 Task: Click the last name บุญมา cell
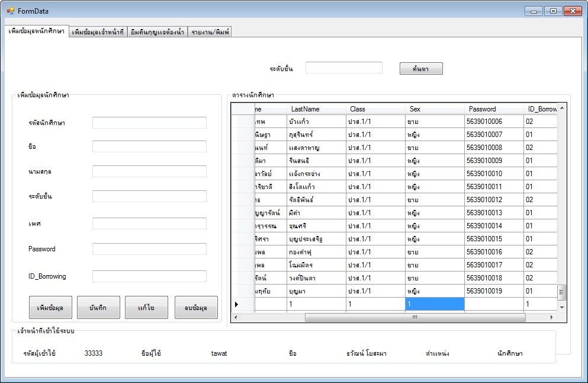pyautogui.click(x=316, y=291)
